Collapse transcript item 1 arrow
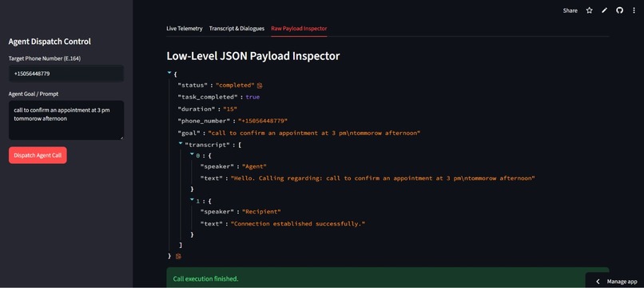644x288 pixels. point(192,200)
